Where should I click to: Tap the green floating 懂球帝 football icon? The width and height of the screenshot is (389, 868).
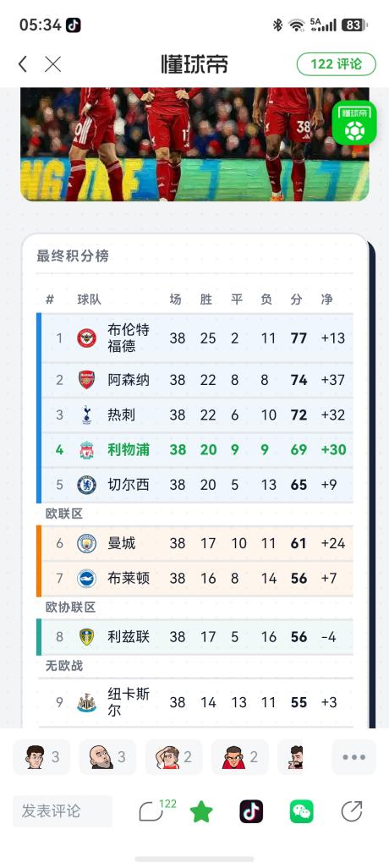[x=354, y=123]
